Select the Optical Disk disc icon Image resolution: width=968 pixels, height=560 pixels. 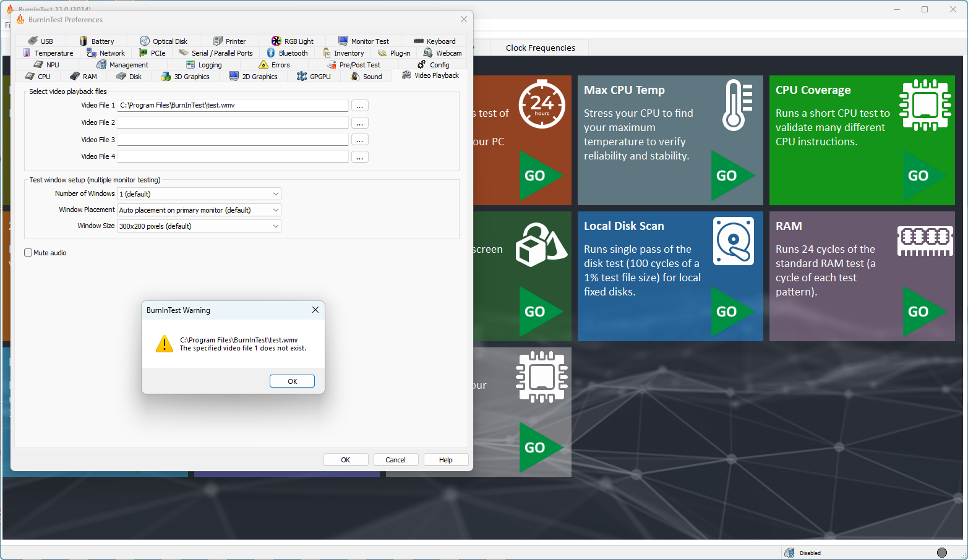coord(145,41)
